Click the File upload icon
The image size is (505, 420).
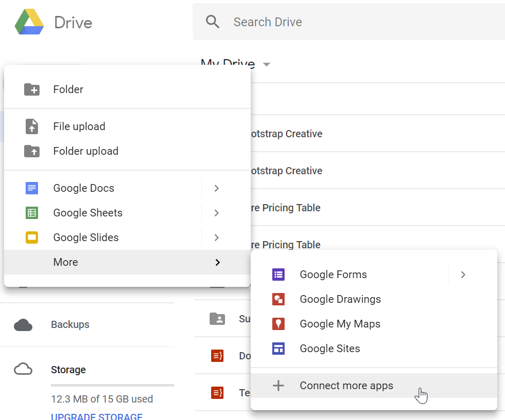[x=32, y=126]
